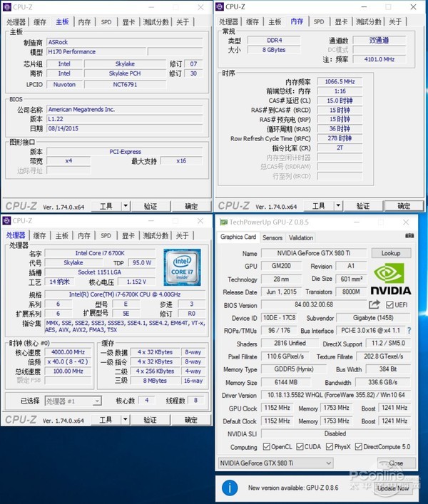Click the CPU-Z icon in the processor window title bar
This screenshot has width=428, height=504.
pyautogui.click(x=6, y=221)
